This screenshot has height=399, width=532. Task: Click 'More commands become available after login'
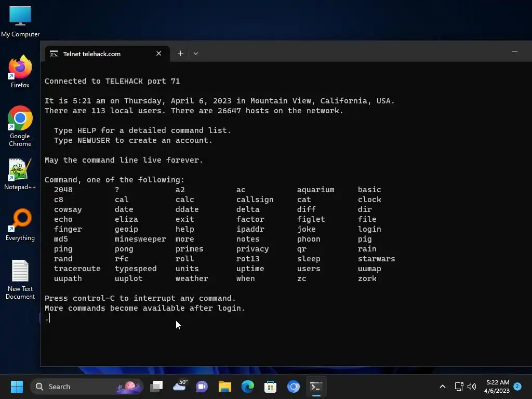(x=145, y=309)
